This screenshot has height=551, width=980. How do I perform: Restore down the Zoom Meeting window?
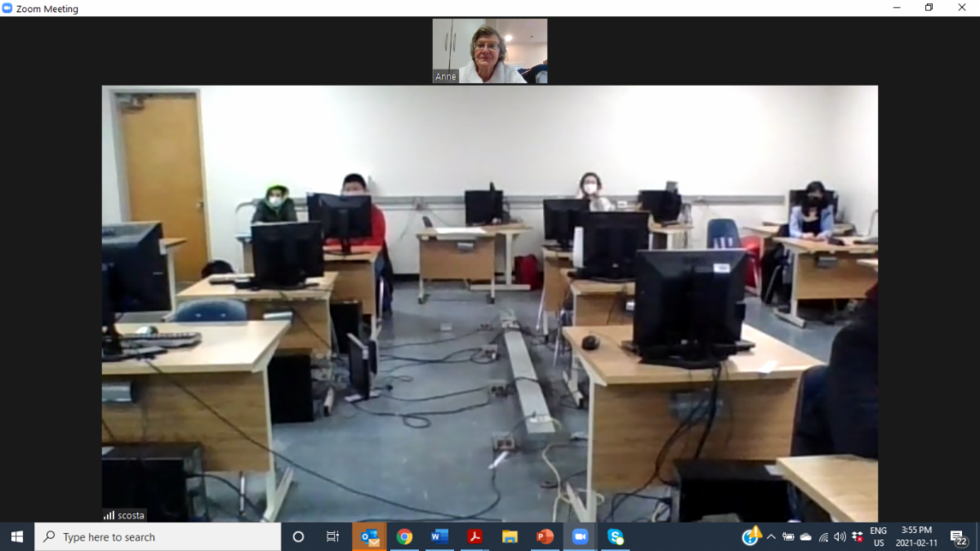929,7
